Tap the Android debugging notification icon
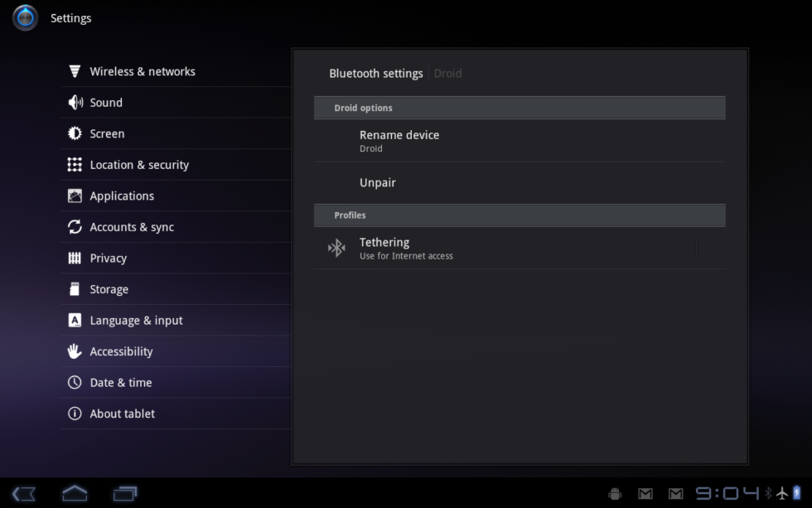Image resolution: width=812 pixels, height=508 pixels. [615, 494]
